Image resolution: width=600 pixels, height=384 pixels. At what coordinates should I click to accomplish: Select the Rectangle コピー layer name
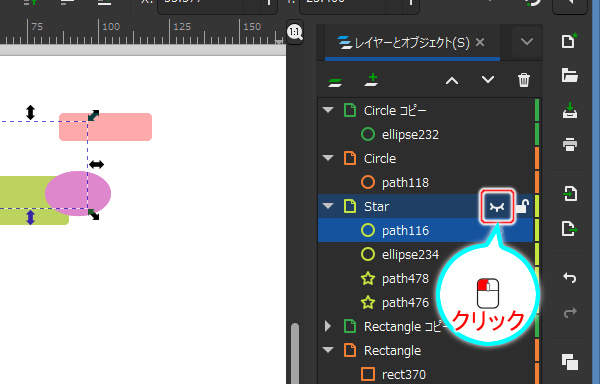tap(406, 327)
